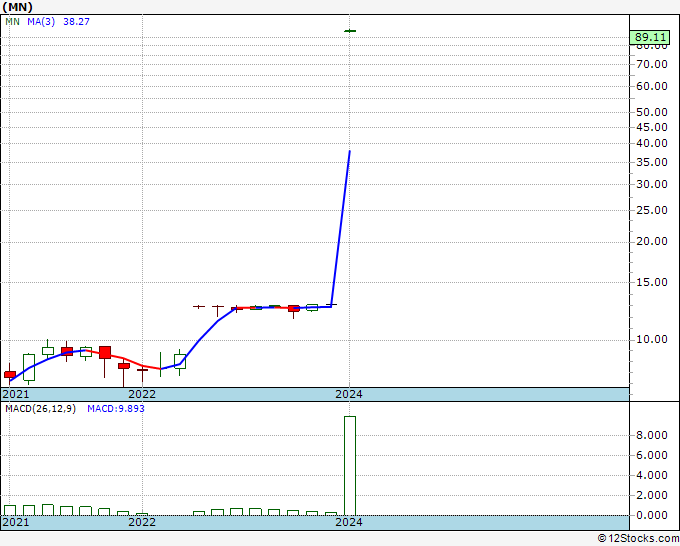
Task: Select the MA(3) indicator label
Action: pyautogui.click(x=41, y=21)
